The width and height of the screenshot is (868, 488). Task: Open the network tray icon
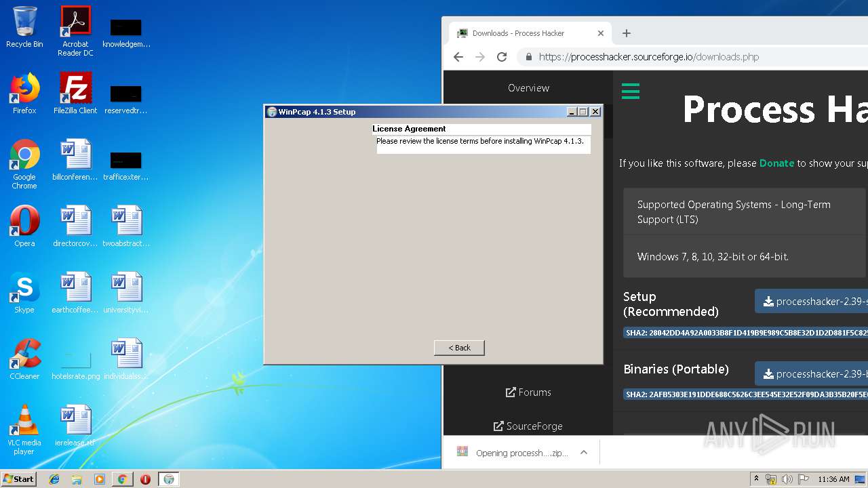click(771, 479)
